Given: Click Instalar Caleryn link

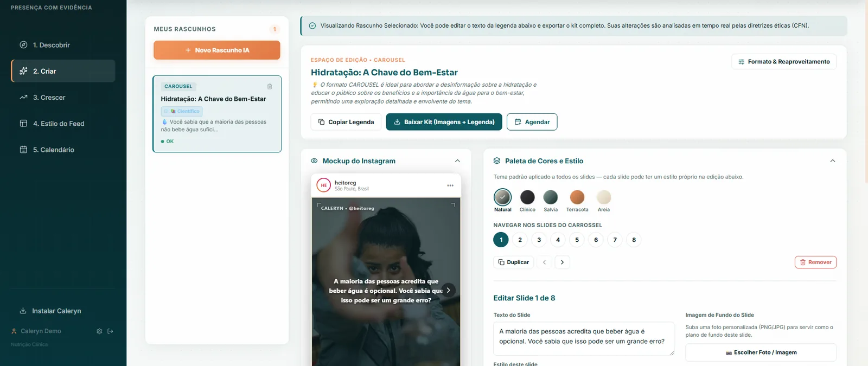Looking at the screenshot, I should 50,311.
